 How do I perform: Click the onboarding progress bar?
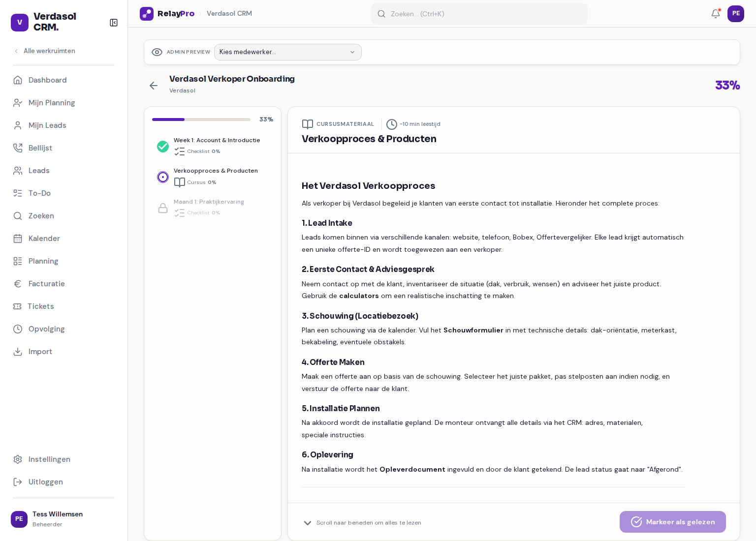pos(201,120)
